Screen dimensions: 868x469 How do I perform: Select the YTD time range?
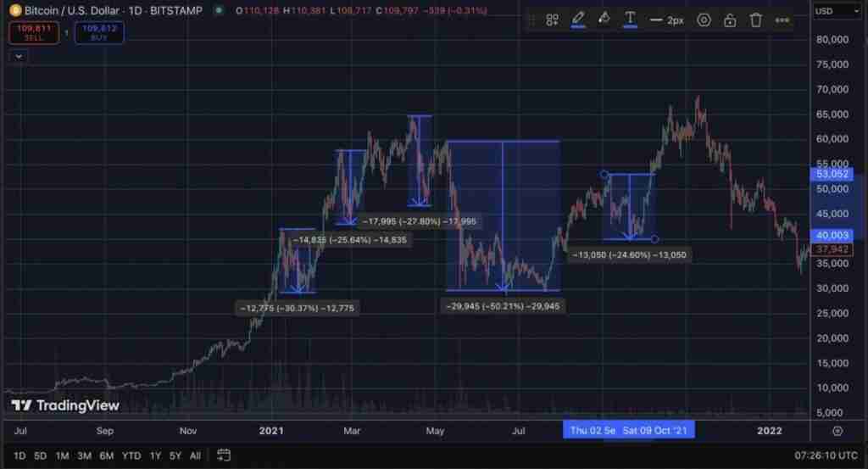[131, 455]
